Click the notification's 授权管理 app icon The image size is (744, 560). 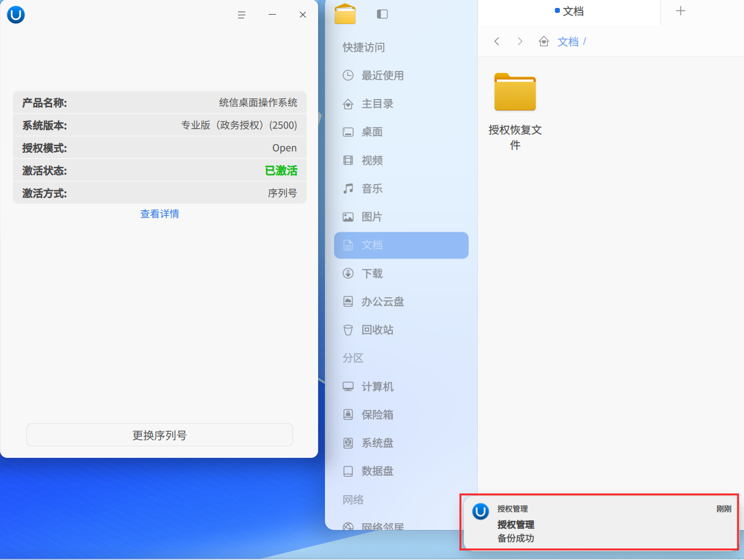pyautogui.click(x=481, y=512)
